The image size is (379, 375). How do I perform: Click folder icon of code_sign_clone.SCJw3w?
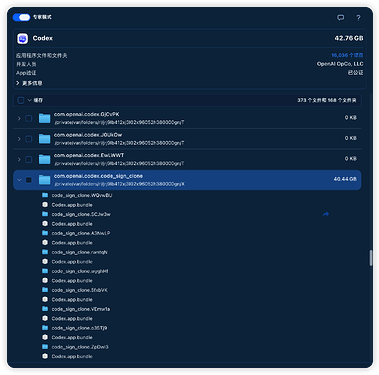click(45, 214)
